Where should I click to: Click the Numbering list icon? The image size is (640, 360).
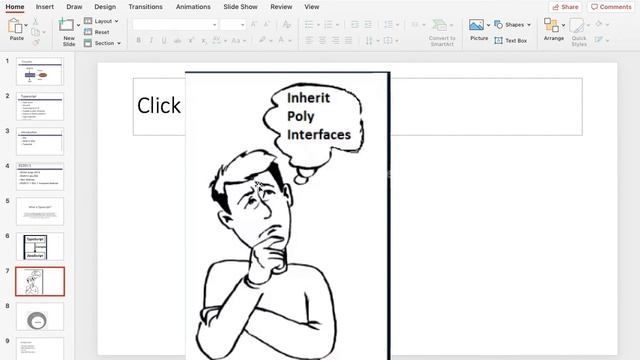(x=329, y=25)
